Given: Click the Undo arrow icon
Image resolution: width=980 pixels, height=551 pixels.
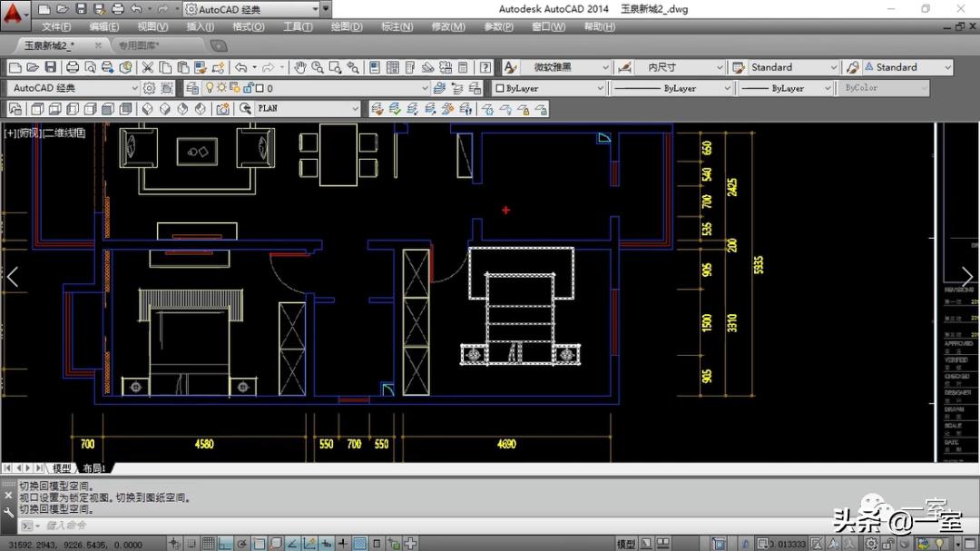Looking at the screenshot, I should coord(240,67).
